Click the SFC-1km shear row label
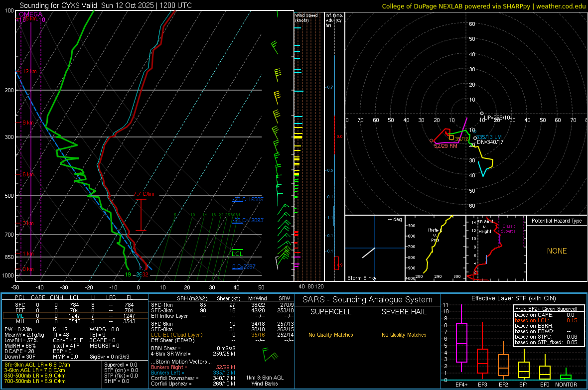 (161, 305)
